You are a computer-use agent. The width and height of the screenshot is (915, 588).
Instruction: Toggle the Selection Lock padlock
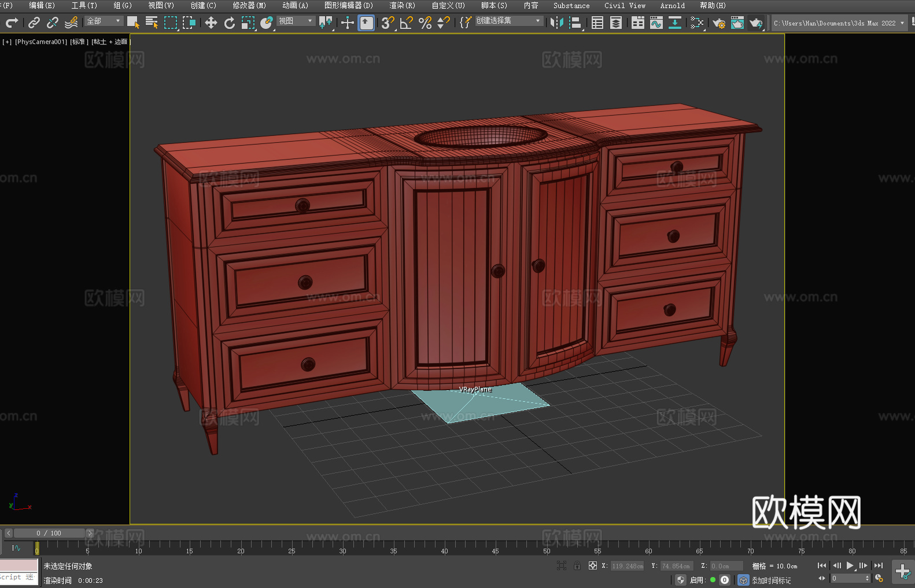click(577, 565)
